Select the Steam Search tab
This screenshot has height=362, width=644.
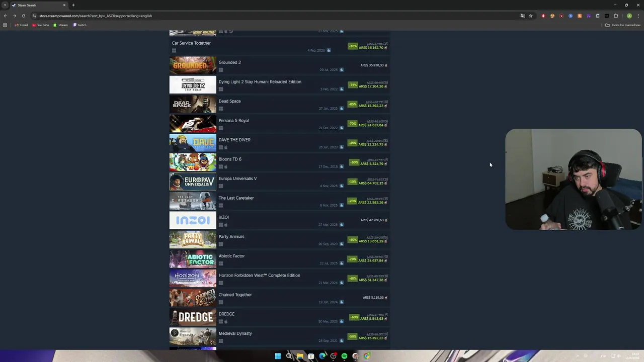click(39, 5)
